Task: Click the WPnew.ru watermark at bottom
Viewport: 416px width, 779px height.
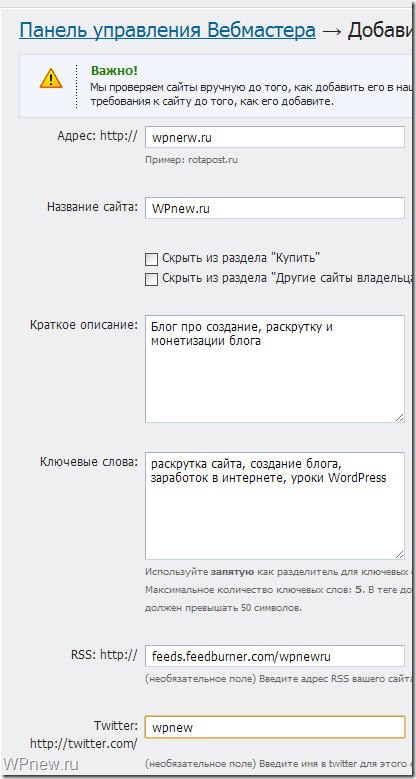Action: [41, 763]
